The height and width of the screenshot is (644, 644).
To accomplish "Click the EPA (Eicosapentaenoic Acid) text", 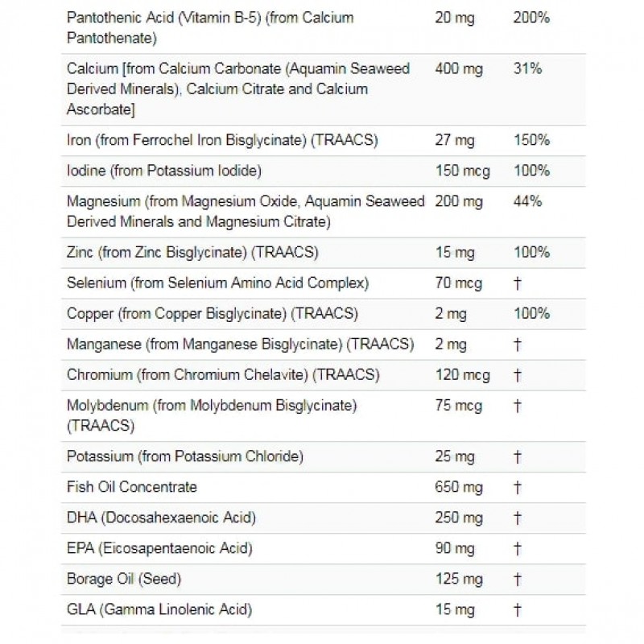I will click(159, 548).
